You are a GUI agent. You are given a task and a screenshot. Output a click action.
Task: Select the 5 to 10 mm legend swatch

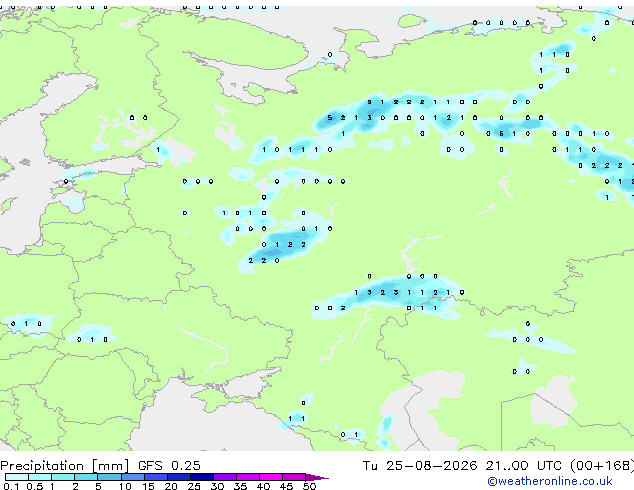(109, 477)
